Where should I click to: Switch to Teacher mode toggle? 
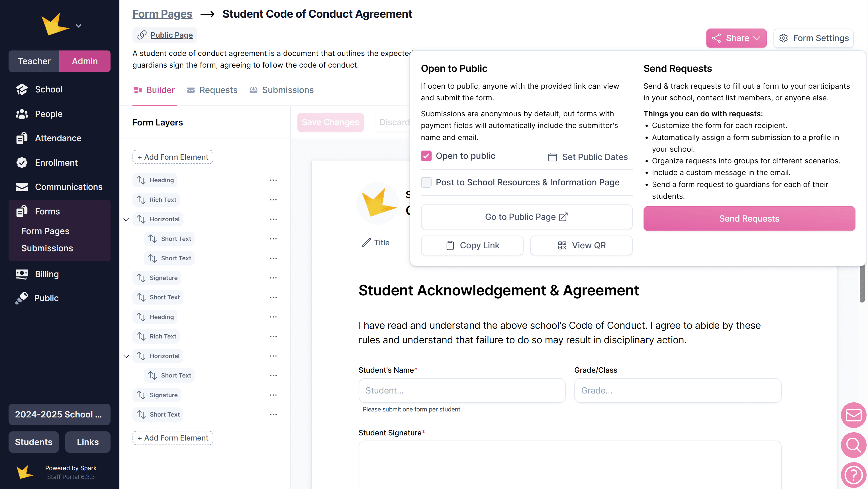[x=34, y=61]
